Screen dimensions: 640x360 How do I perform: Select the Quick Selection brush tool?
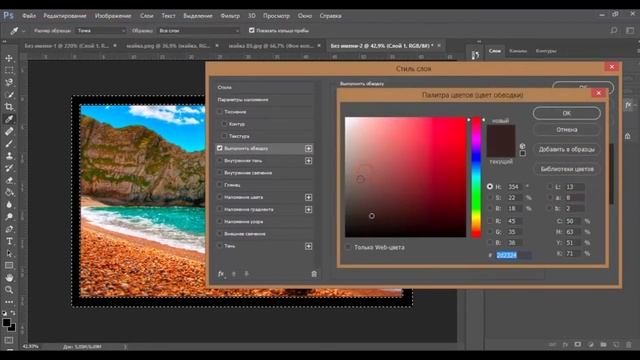click(x=9, y=95)
